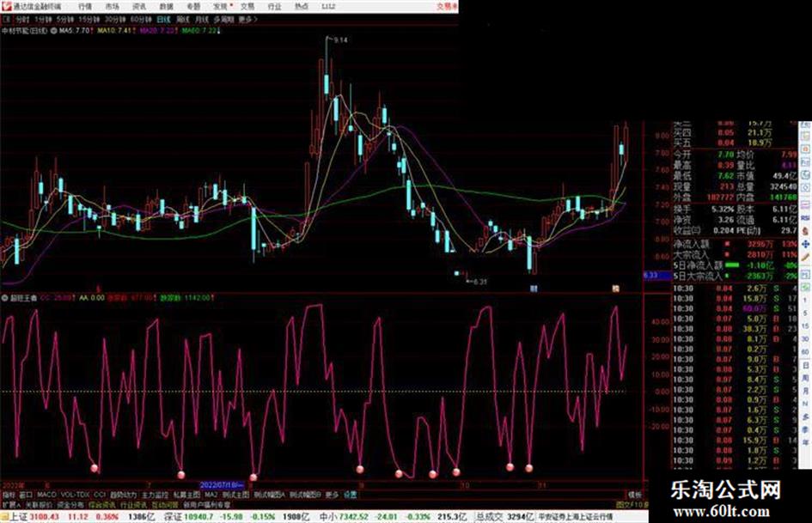Click the round icon before MA5

[54, 31]
